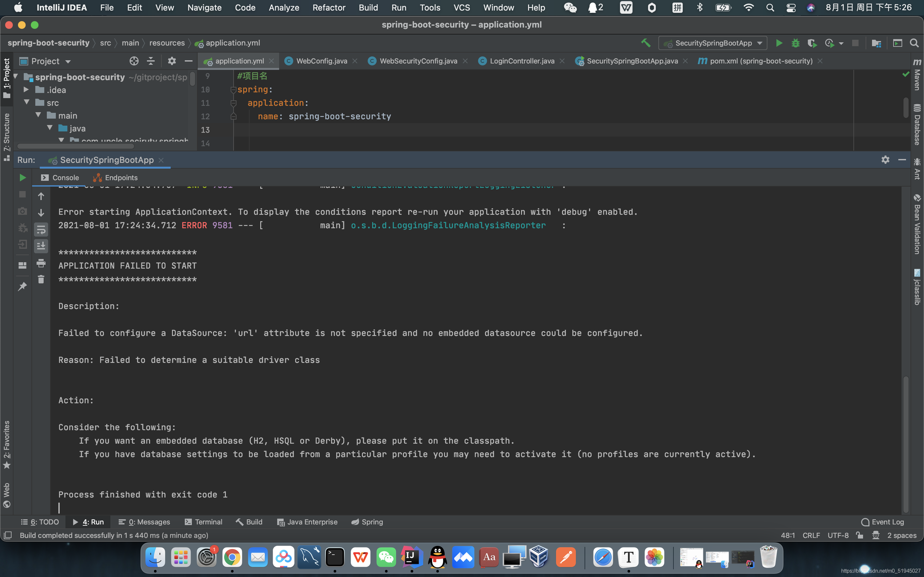Switch to the WebSecurityConfig.java tab
The image size is (924, 577).
418,61
